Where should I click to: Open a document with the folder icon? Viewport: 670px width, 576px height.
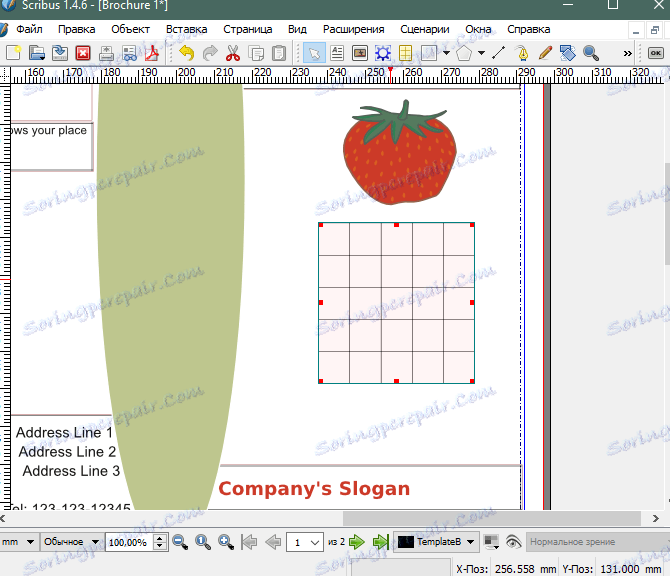[x=37, y=53]
